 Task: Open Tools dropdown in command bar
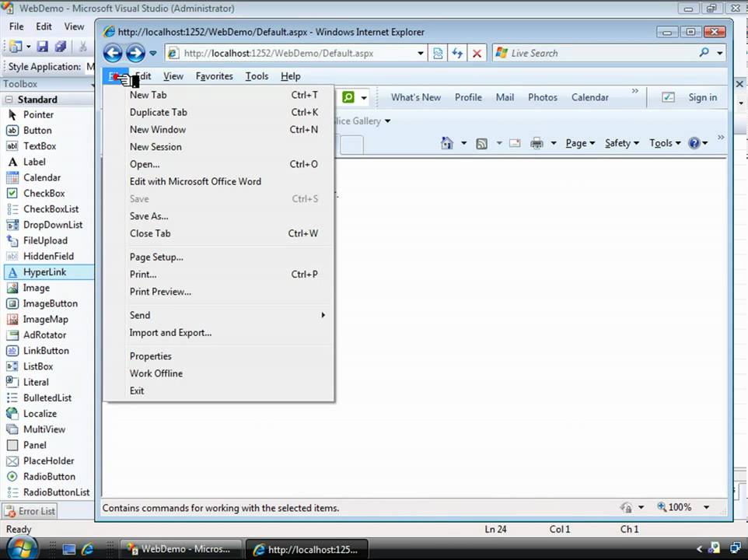coord(665,143)
